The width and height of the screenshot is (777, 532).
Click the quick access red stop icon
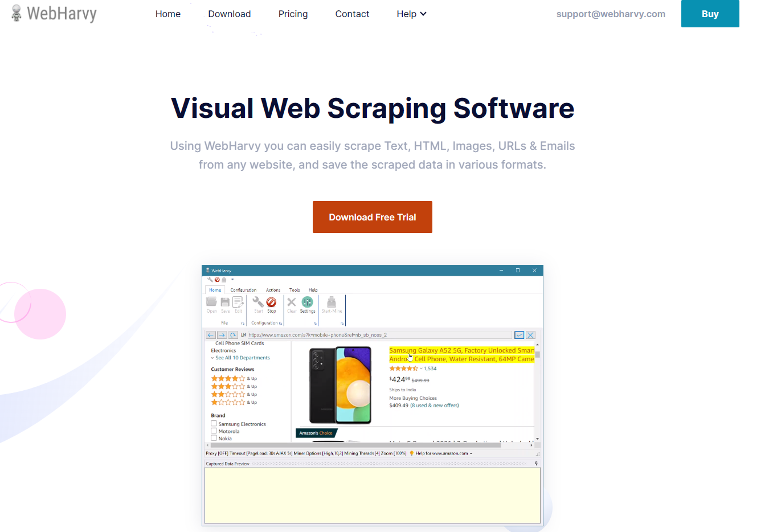coord(217,280)
